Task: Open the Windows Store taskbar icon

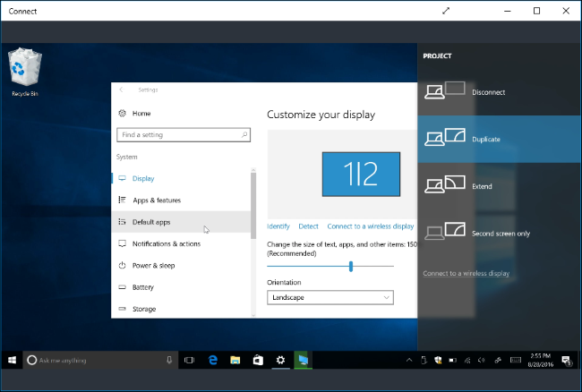Action: pyautogui.click(x=258, y=360)
